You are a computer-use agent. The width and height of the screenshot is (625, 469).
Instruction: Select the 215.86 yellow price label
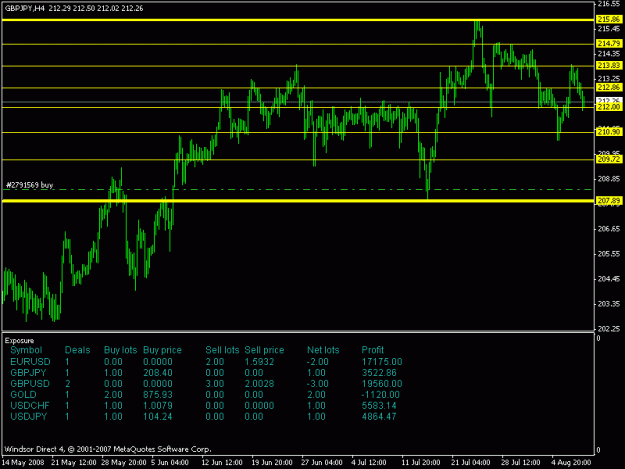[609, 19]
